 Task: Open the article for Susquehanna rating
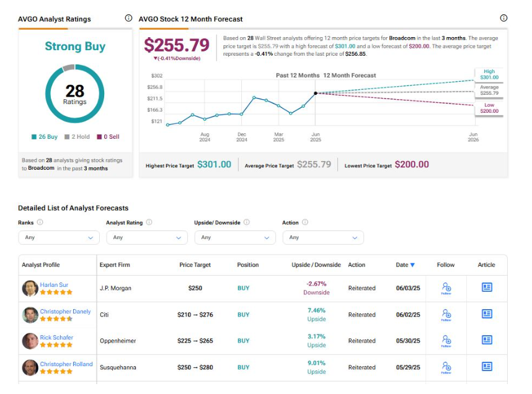click(487, 366)
